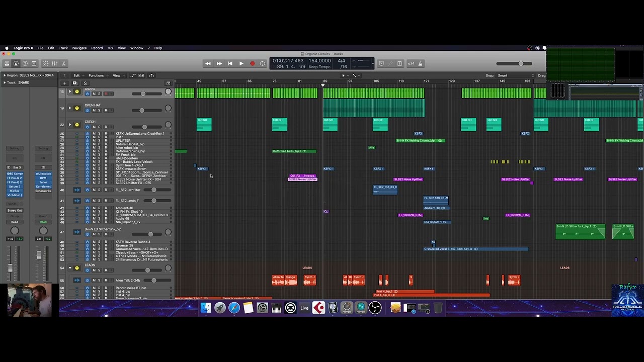644x362 pixels.
Task: Toggle the Metronome click button
Action: 421,63
